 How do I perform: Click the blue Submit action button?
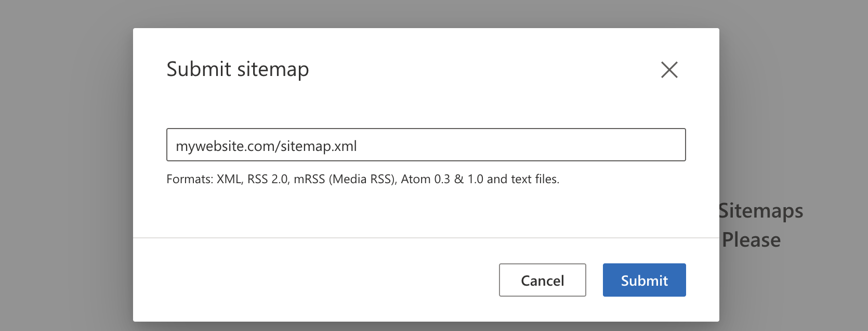[x=644, y=280]
